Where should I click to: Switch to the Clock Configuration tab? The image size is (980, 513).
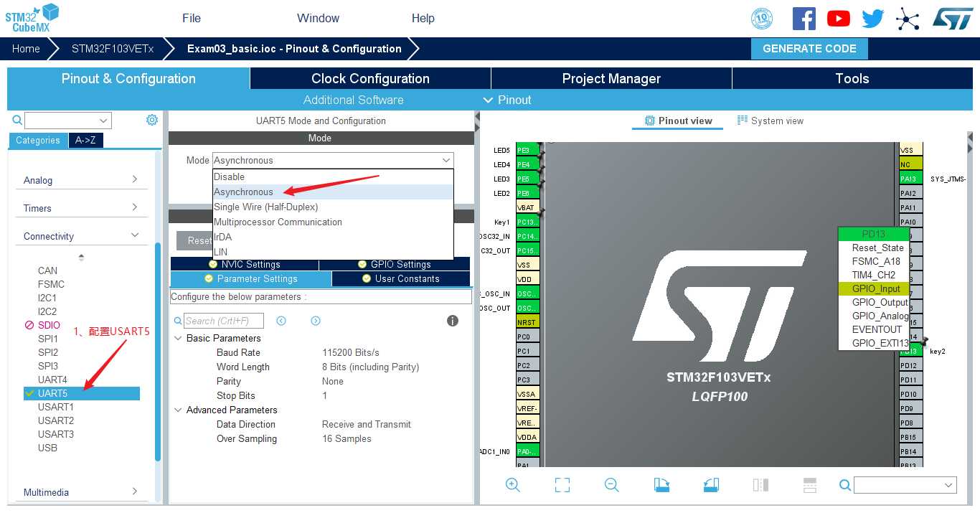[x=370, y=79]
